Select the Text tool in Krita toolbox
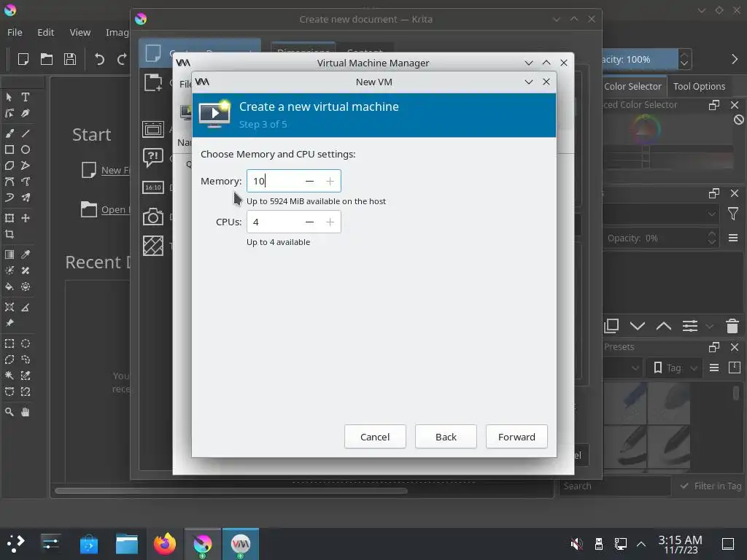The width and height of the screenshot is (747, 560). [x=26, y=97]
